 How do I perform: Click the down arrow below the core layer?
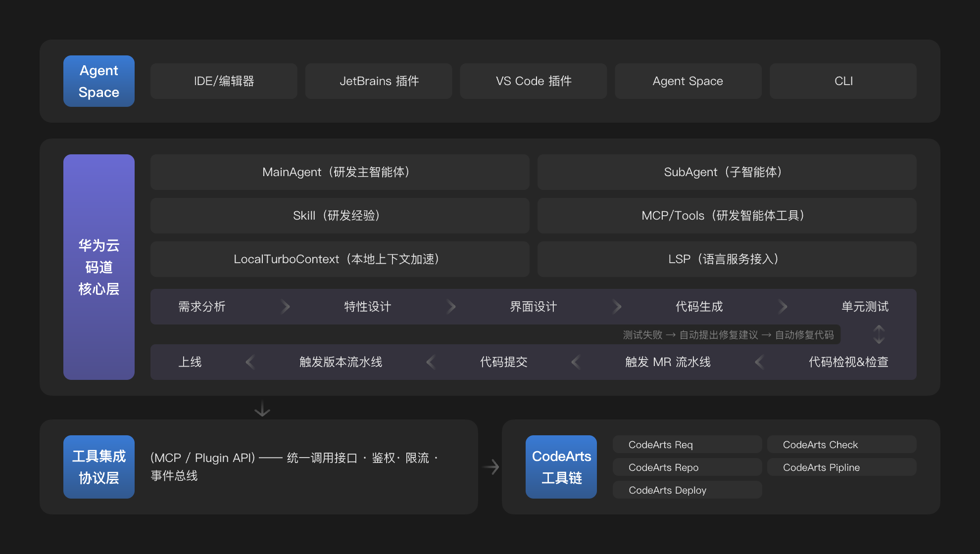[262, 409]
